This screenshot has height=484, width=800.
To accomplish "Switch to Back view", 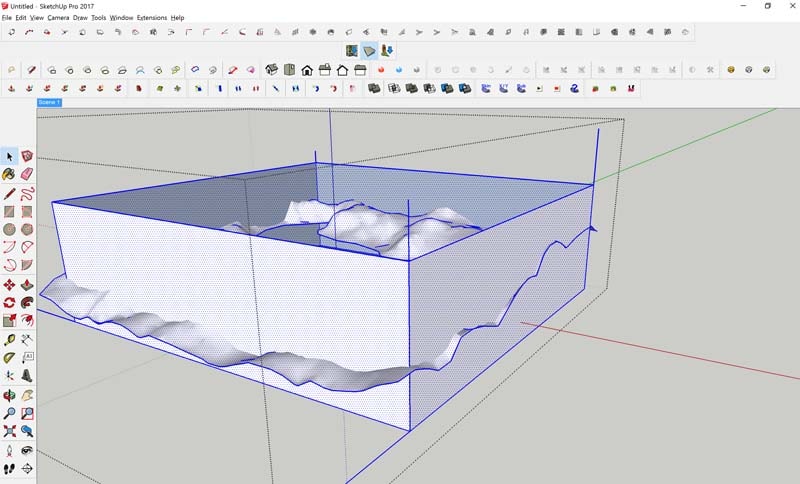I will [x=342, y=70].
